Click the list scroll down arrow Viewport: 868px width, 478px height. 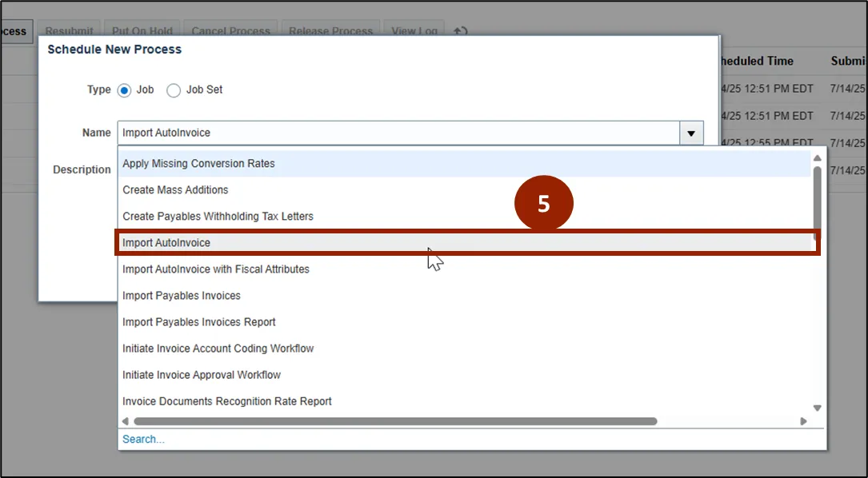point(817,408)
